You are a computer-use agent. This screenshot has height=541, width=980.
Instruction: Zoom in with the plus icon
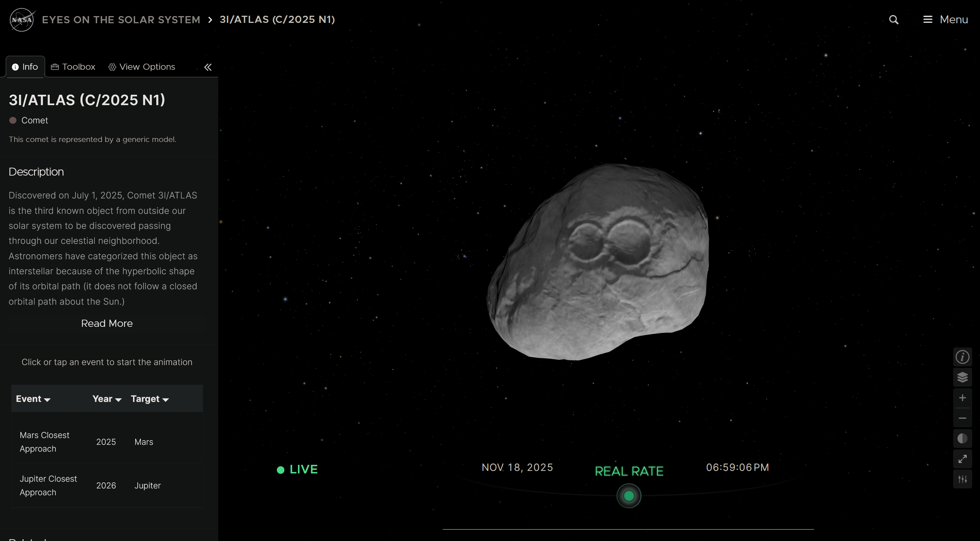(962, 398)
